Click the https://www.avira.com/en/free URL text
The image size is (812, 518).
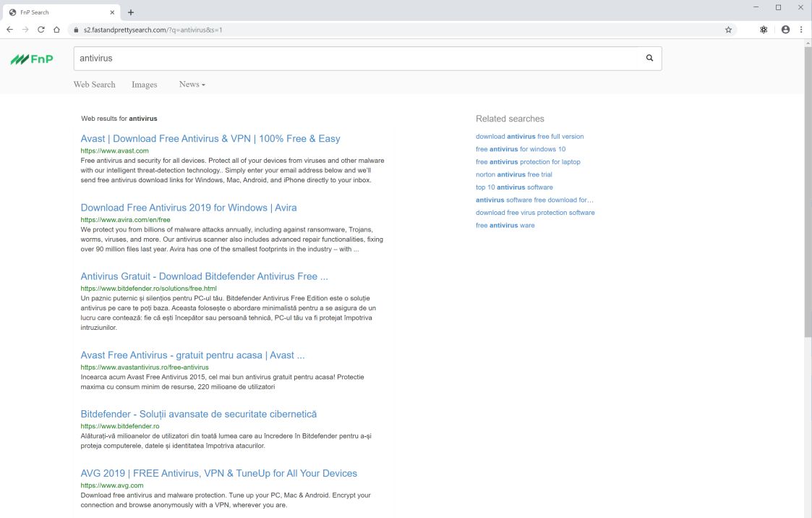(x=125, y=220)
